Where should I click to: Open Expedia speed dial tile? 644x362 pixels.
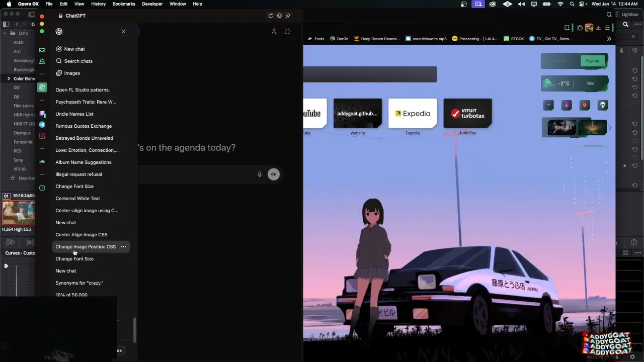click(x=413, y=114)
